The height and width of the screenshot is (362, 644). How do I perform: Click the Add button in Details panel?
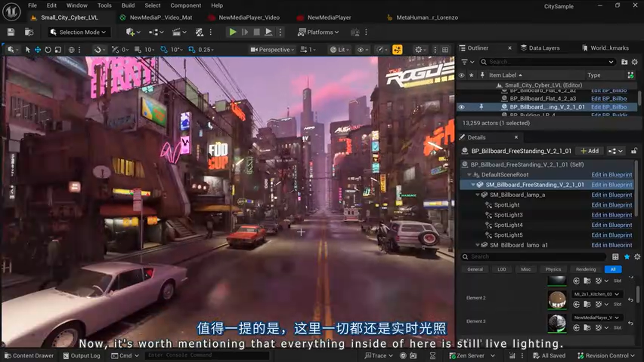pos(589,151)
